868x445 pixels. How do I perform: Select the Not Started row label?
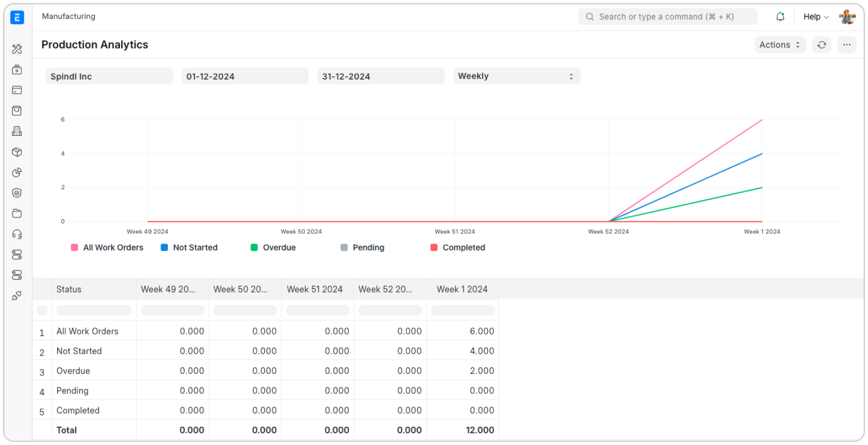pyautogui.click(x=79, y=351)
